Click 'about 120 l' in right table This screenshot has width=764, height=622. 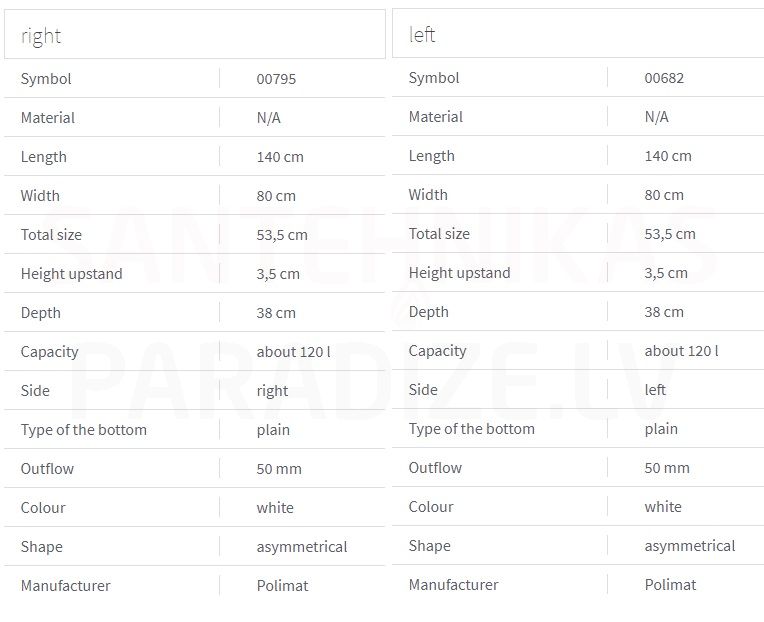coord(293,352)
